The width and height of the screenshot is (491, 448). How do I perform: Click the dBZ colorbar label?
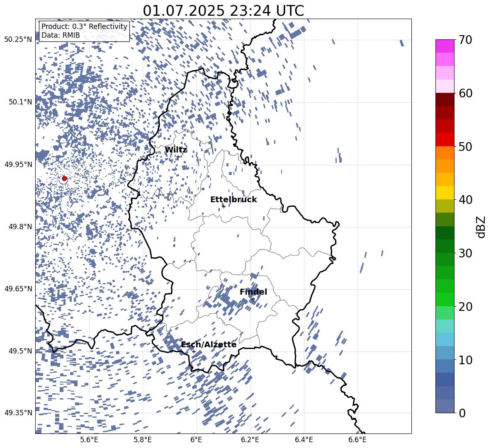pos(481,227)
